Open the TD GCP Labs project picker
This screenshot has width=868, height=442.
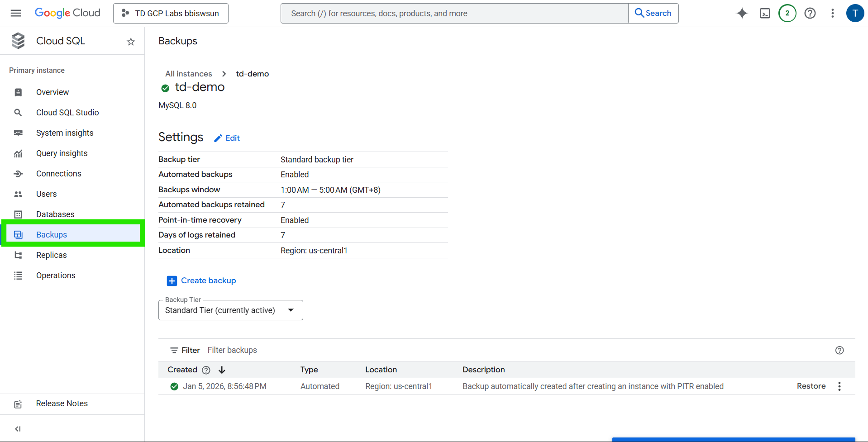click(x=171, y=14)
